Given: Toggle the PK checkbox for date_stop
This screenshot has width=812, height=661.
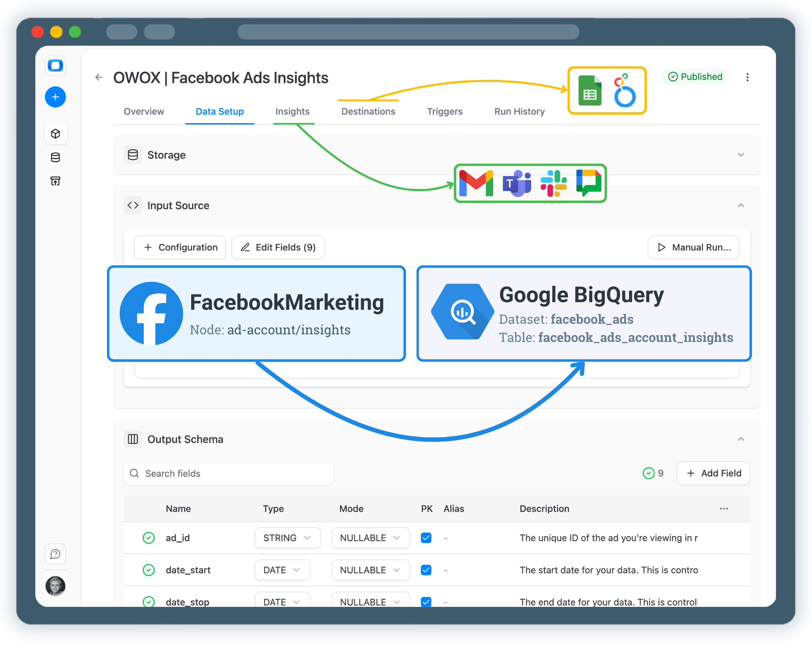Looking at the screenshot, I should pyautogui.click(x=426, y=601).
